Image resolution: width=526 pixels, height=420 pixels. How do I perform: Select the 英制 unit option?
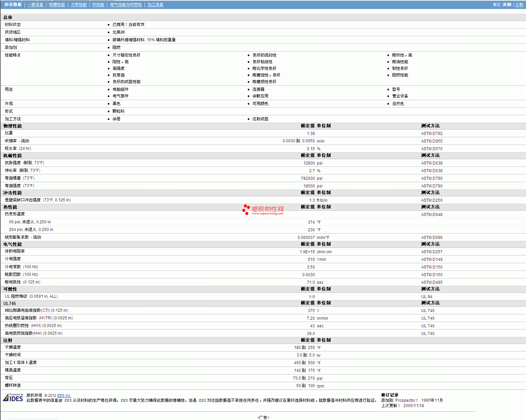click(x=507, y=5)
